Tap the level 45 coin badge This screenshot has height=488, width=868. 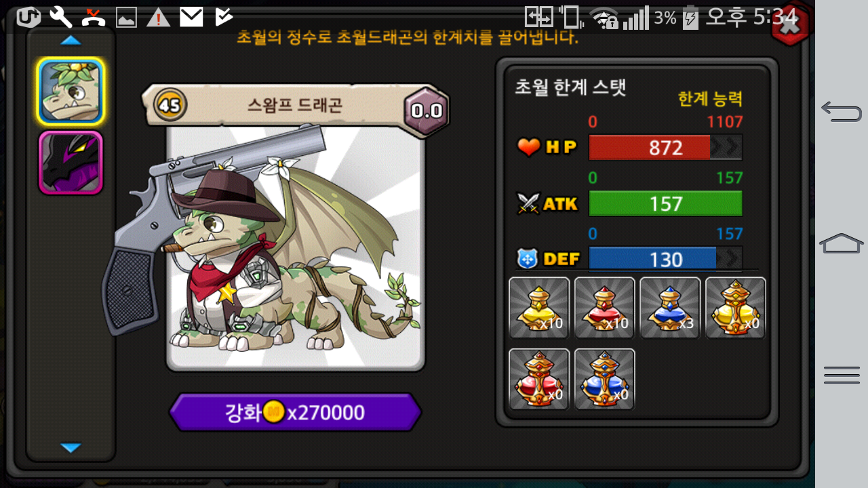point(170,105)
